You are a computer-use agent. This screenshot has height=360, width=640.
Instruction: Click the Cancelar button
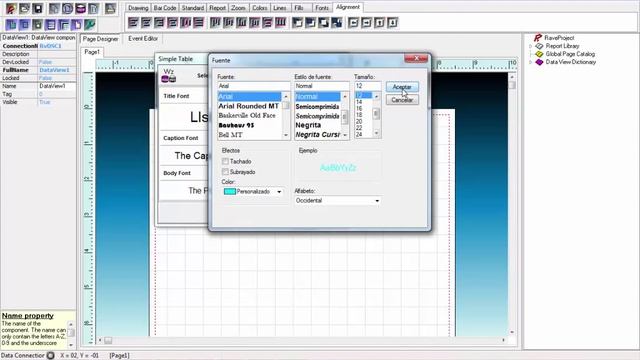(x=402, y=100)
